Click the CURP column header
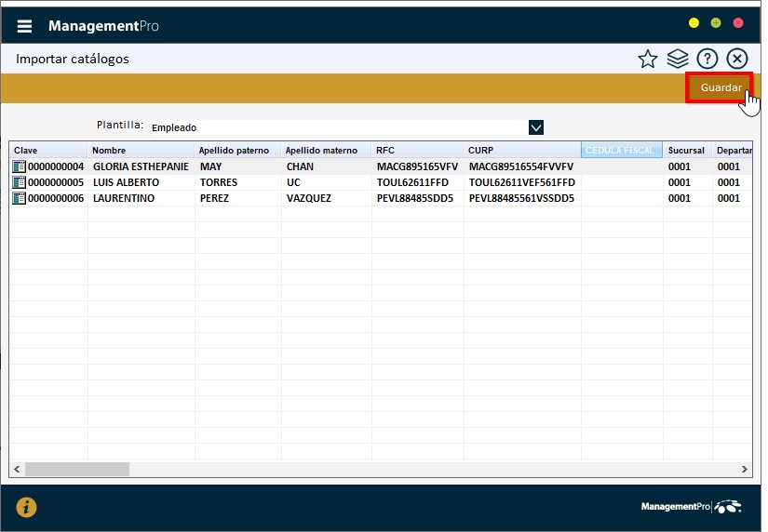Screen dimensions: 768x532 (x=522, y=151)
